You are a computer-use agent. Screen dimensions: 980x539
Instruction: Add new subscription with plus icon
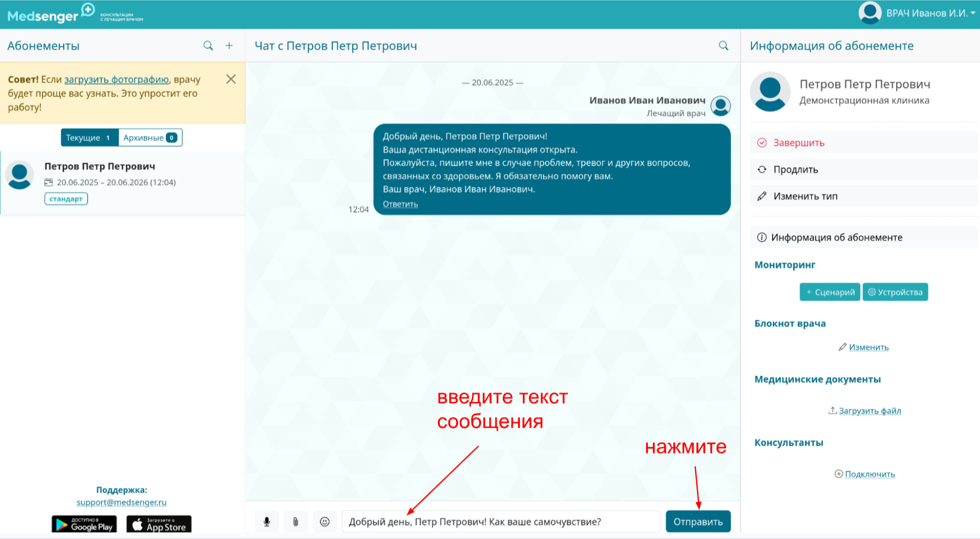point(229,46)
